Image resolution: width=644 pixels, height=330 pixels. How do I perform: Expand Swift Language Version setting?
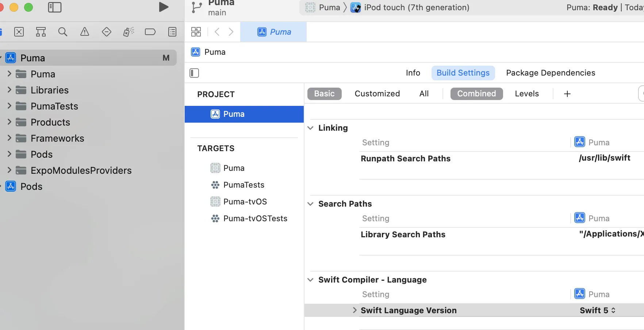pyautogui.click(x=354, y=310)
